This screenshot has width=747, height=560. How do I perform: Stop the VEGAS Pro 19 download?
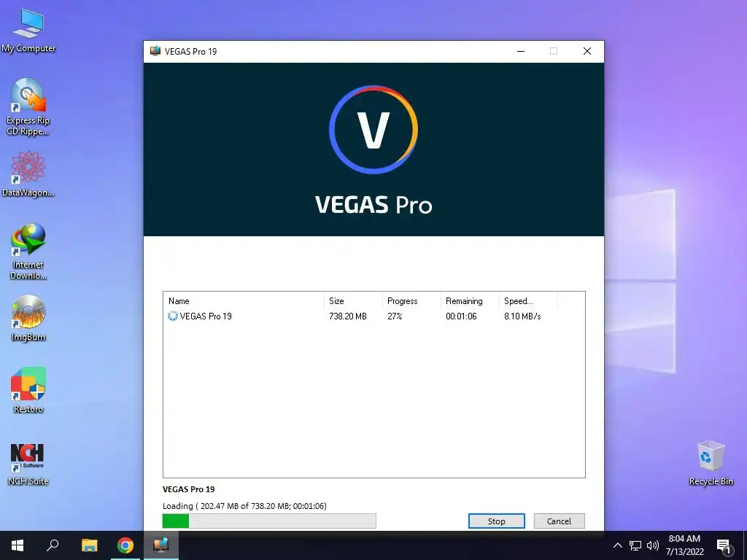[x=496, y=521]
